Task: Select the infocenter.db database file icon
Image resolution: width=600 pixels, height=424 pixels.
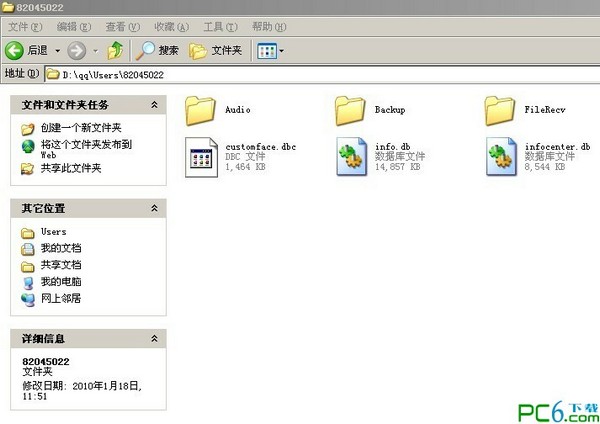Action: pos(501,157)
